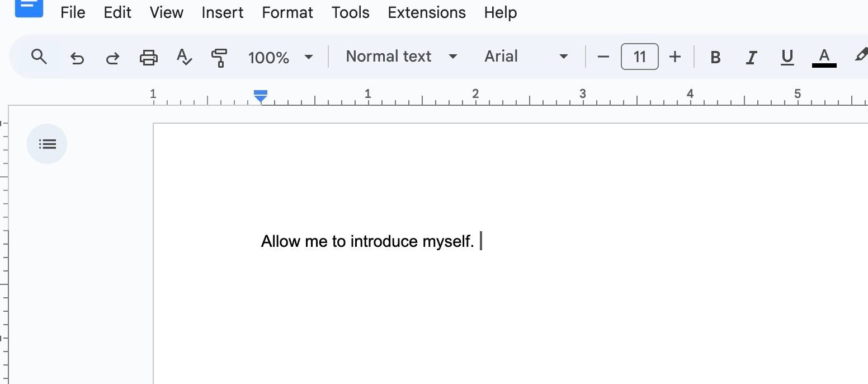
Task: Open the Insert menu
Action: point(223,12)
